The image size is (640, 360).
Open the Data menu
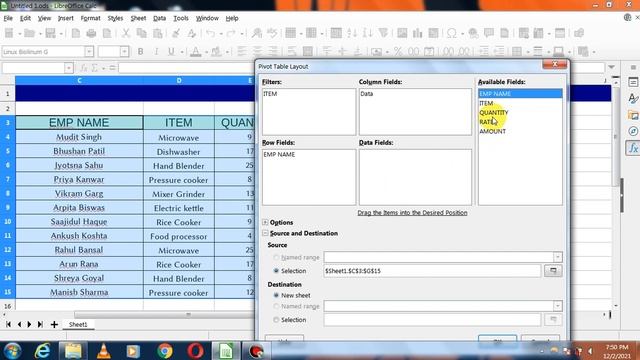coord(159,18)
